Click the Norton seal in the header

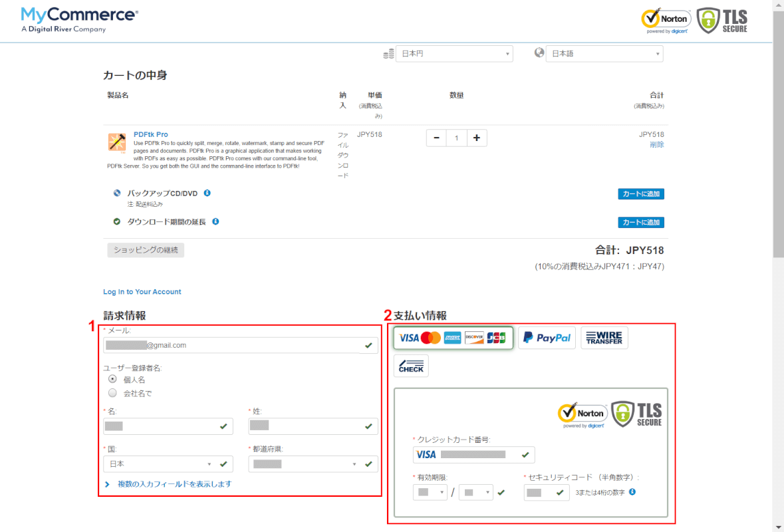tap(667, 21)
